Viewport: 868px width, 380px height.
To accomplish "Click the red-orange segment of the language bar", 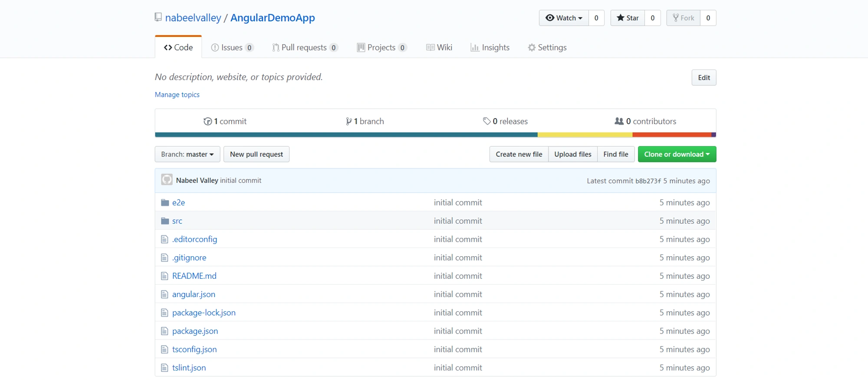I will click(x=672, y=135).
